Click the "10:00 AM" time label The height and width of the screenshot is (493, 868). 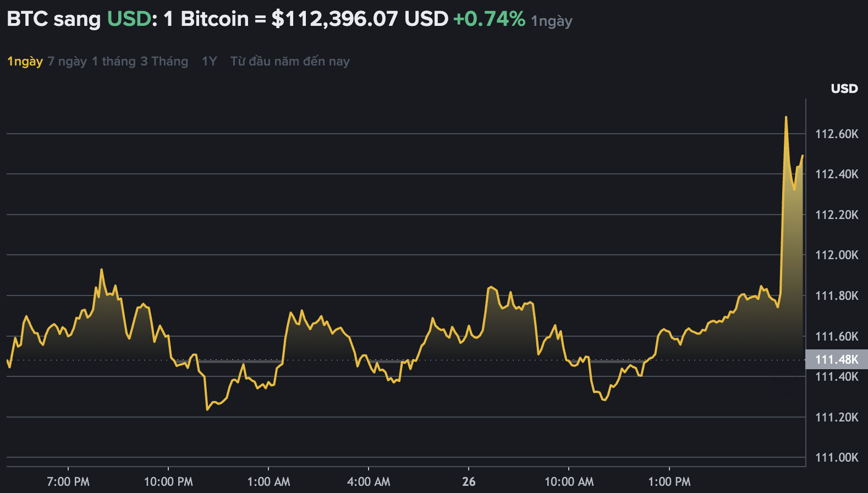point(569,480)
